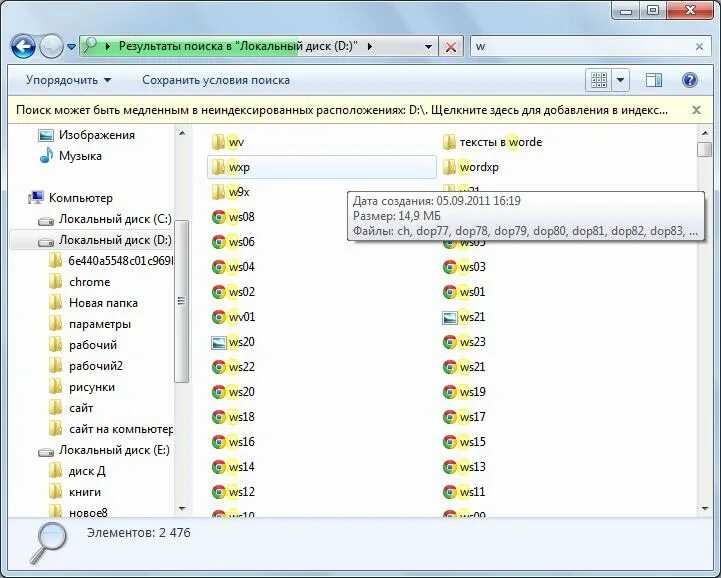Select Компьютер in the navigation tree

pos(71,198)
